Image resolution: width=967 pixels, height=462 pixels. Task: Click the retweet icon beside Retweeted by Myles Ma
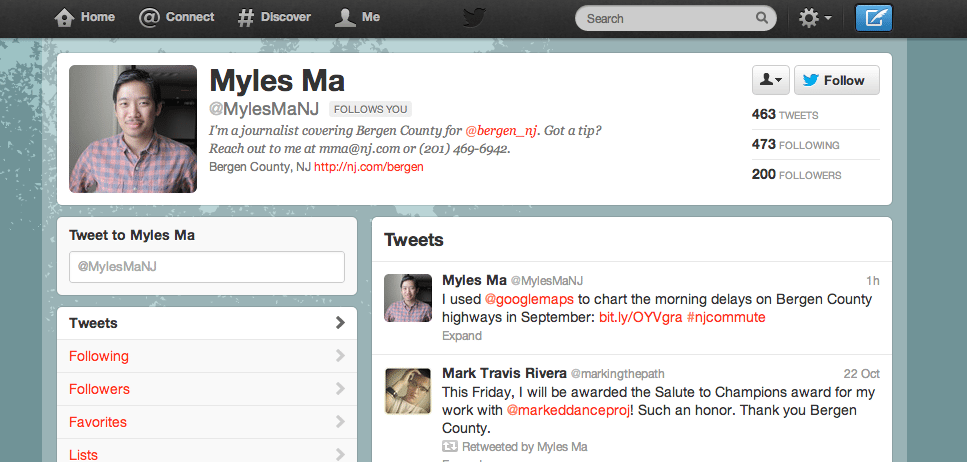coord(450,447)
